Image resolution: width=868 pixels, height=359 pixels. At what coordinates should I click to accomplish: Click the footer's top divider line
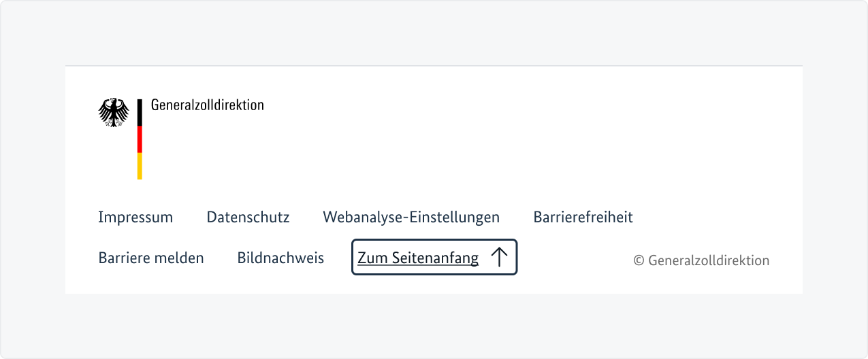click(434, 66)
